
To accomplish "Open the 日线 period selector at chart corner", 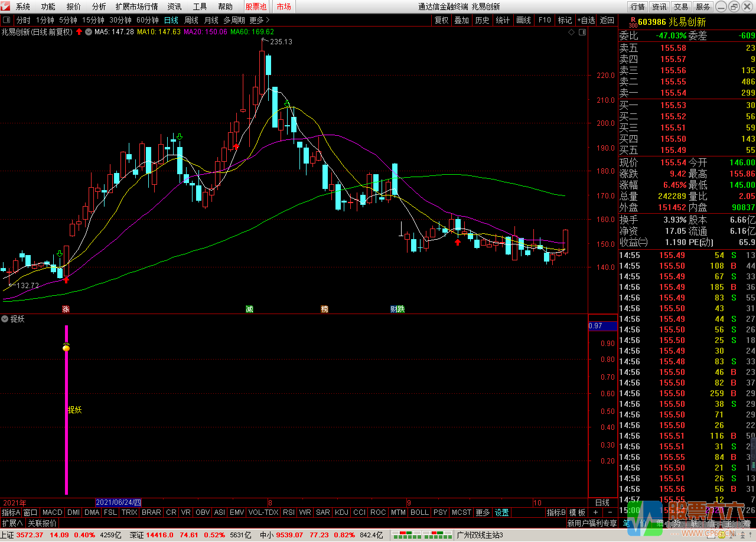I will (x=602, y=502).
